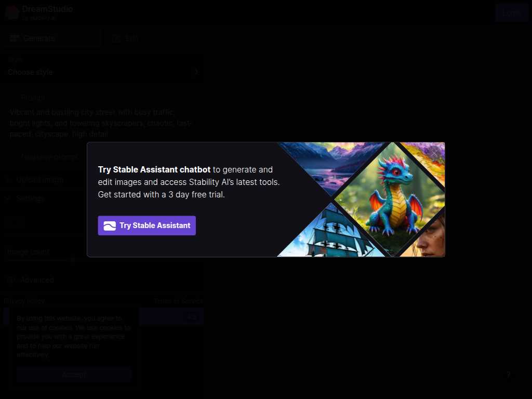
Task: Click into the Prompt text field
Action: pyautogui.click(x=101, y=123)
